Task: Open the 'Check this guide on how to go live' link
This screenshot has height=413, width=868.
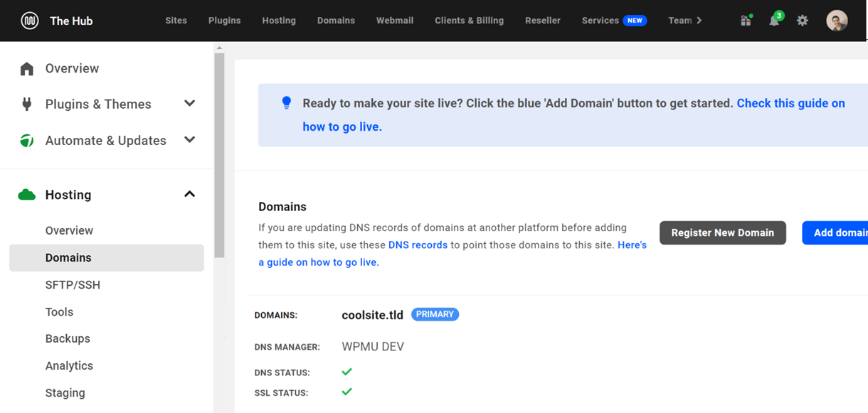Action: [x=790, y=103]
